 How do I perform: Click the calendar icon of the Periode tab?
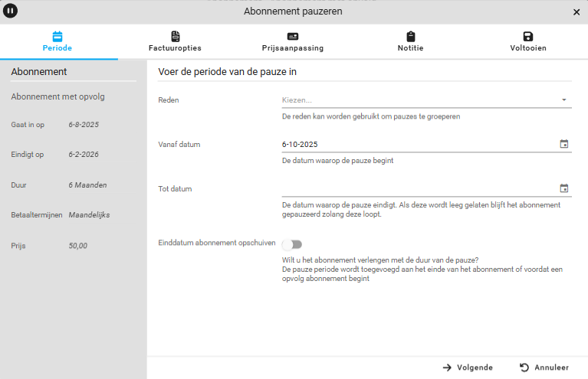click(x=57, y=36)
